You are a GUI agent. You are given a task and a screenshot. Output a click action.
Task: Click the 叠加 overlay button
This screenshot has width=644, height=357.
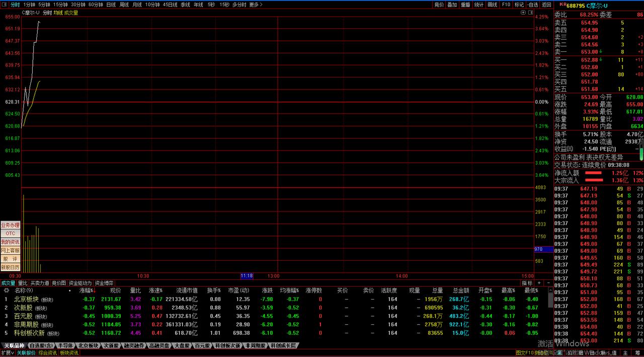452,5
